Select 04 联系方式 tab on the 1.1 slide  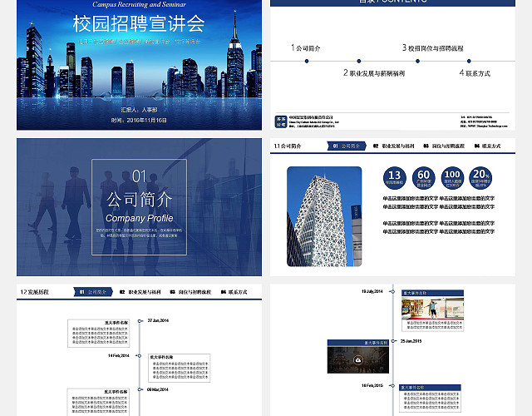coord(487,146)
